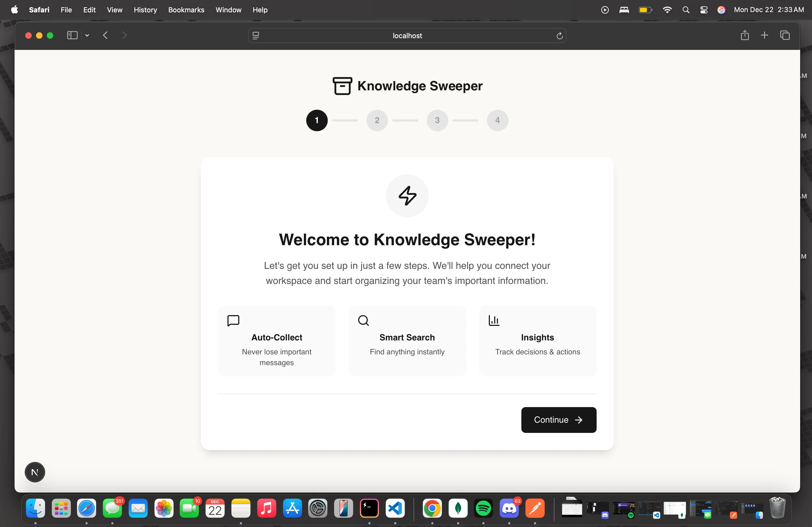This screenshot has width=812, height=527.
Task: Toggle the Safari sidebar
Action: tap(72, 35)
